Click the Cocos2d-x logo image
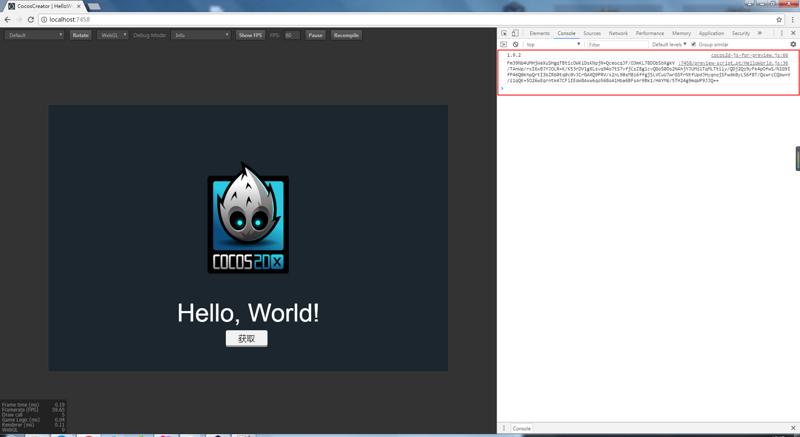This screenshot has height=437, width=800. pyautogui.click(x=248, y=218)
